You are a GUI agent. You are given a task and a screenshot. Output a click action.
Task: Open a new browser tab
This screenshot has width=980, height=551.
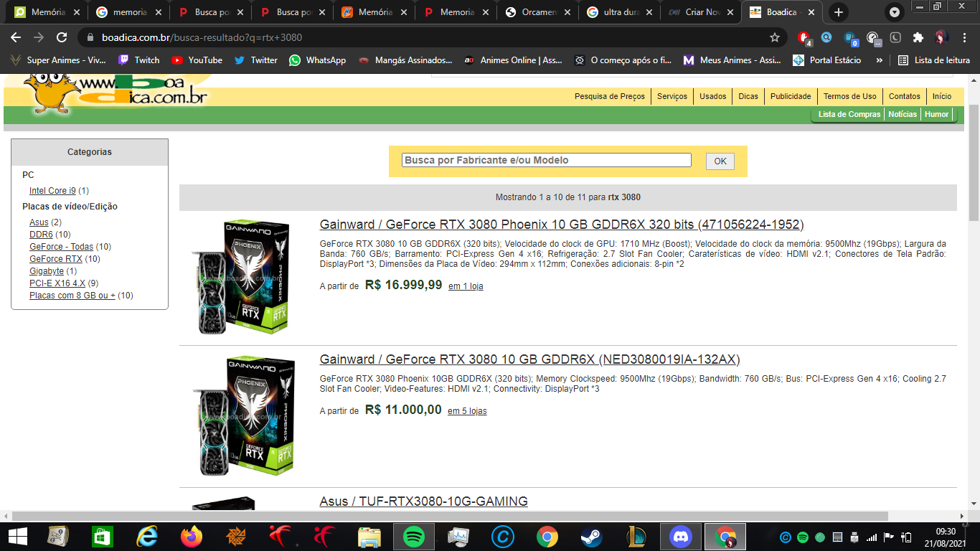click(x=839, y=12)
